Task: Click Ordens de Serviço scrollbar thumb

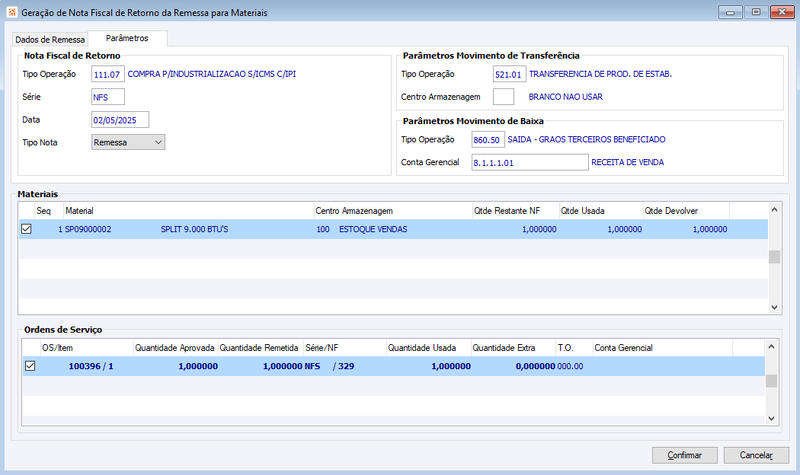Action: click(x=771, y=381)
